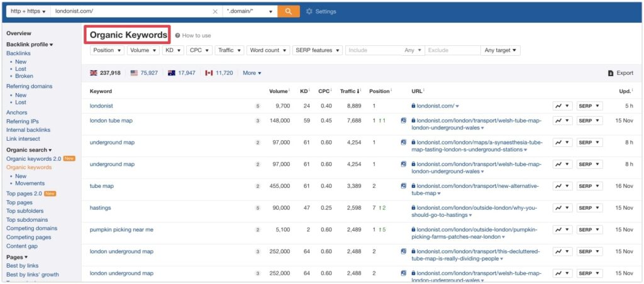Open Competing domains in the sidebar

point(32,228)
